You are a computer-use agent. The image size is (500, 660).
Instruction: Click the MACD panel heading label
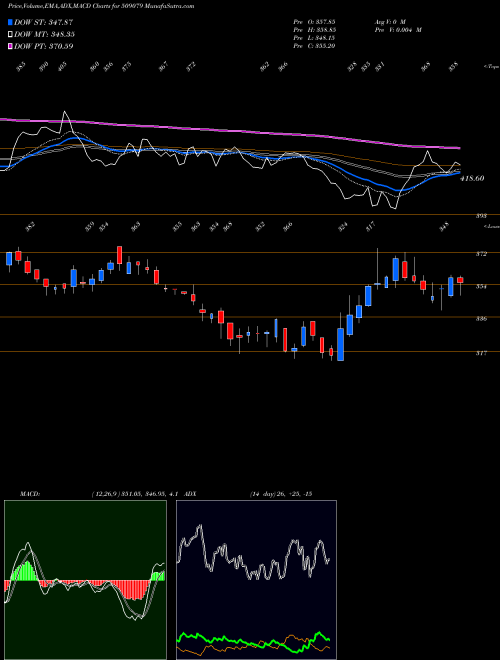point(29,494)
